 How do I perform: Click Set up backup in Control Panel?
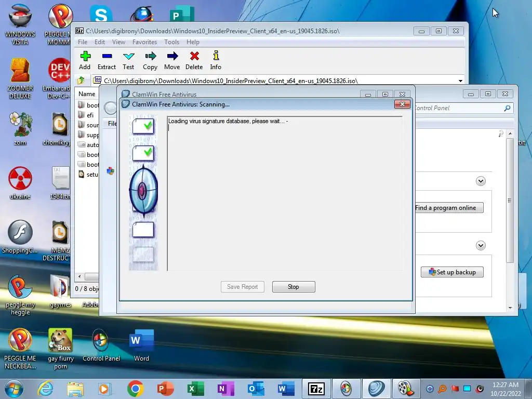(453, 272)
